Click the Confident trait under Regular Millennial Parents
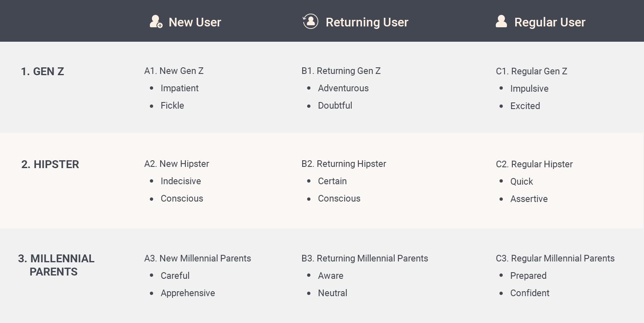The image size is (644, 323). point(530,293)
